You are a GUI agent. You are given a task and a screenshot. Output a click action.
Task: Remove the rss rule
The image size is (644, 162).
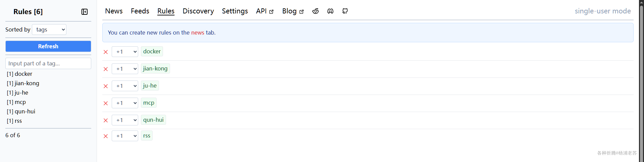[x=106, y=136]
